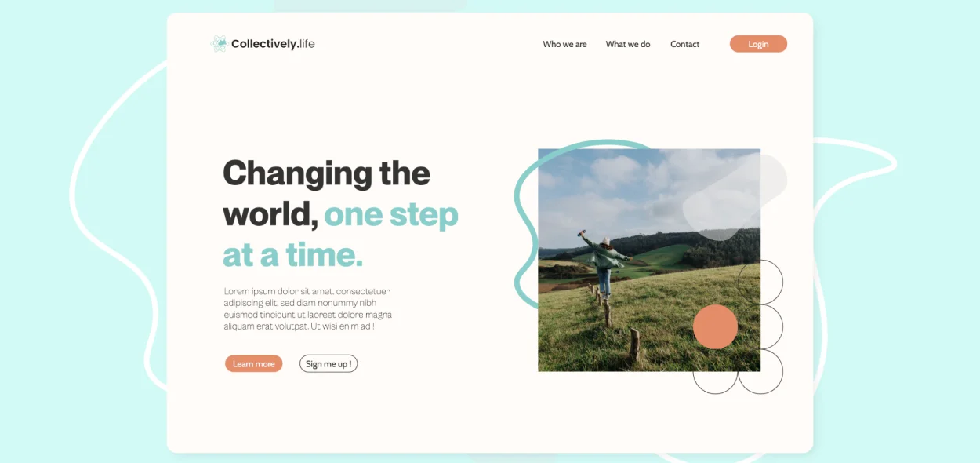Viewport: 980px width, 463px height.
Task: Select the Sign me up ! button
Action: tap(328, 363)
